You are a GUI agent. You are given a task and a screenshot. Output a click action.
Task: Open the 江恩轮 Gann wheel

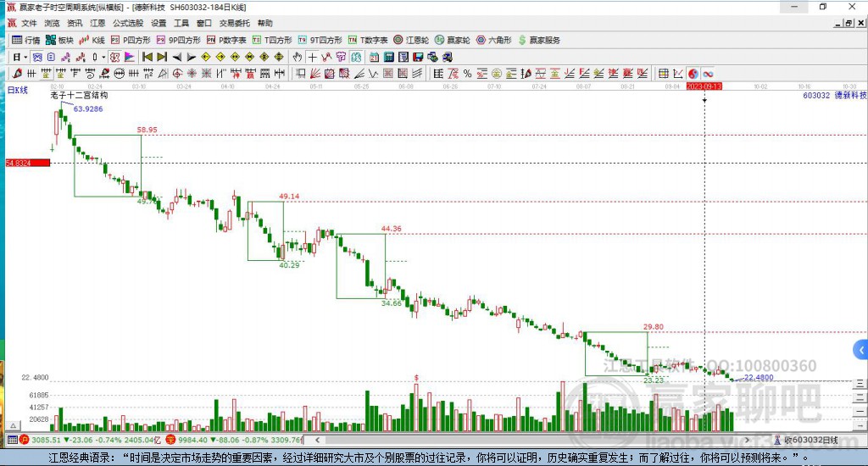pyautogui.click(x=411, y=40)
